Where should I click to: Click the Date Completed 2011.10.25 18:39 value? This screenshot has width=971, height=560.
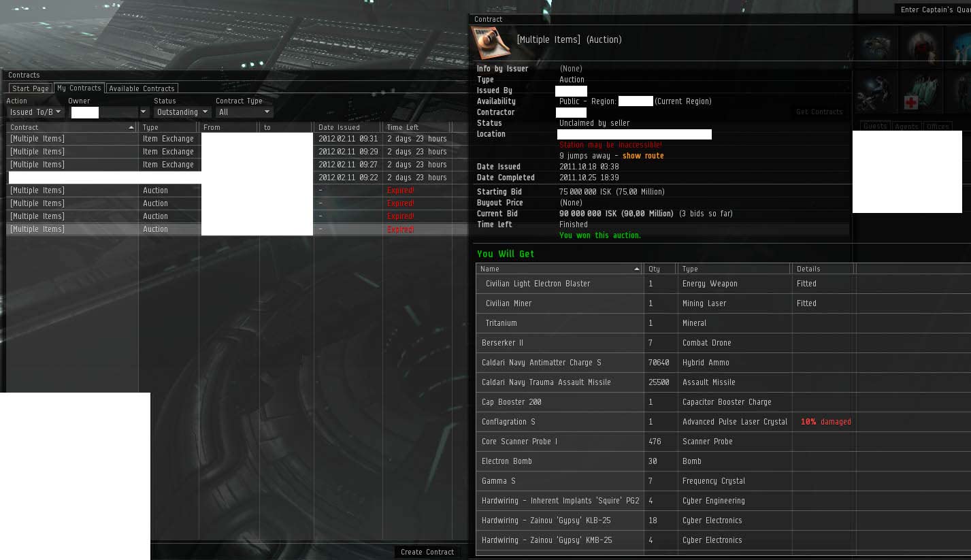pyautogui.click(x=589, y=178)
